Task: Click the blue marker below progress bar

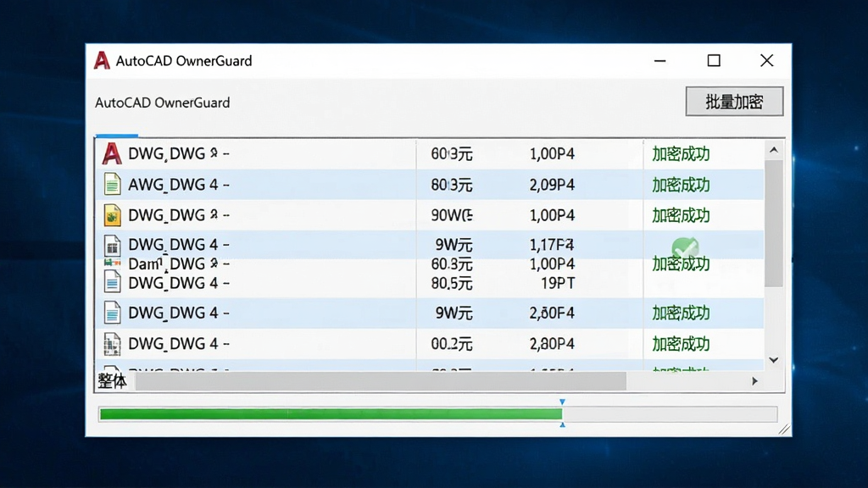Action: pos(563,424)
